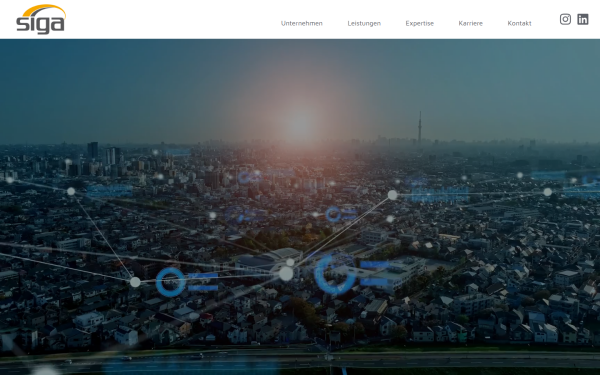Click the white node at far right edge
This screenshot has width=600, height=375.
point(548,192)
